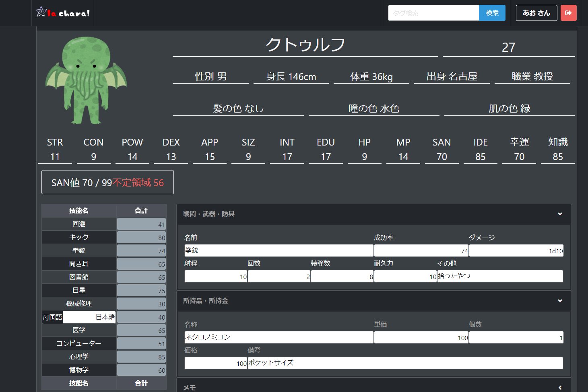Click the 幸運 stat value
The width and height of the screenshot is (588, 392).
click(519, 157)
